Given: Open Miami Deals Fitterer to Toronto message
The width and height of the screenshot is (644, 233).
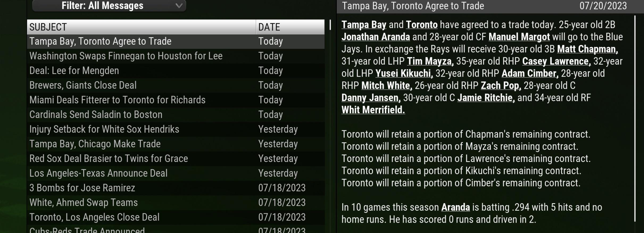Looking at the screenshot, I should [x=176, y=100].
